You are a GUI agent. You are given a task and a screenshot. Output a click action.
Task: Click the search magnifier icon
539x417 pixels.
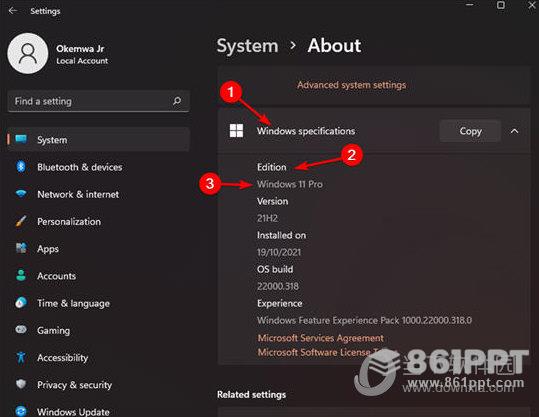pyautogui.click(x=177, y=101)
